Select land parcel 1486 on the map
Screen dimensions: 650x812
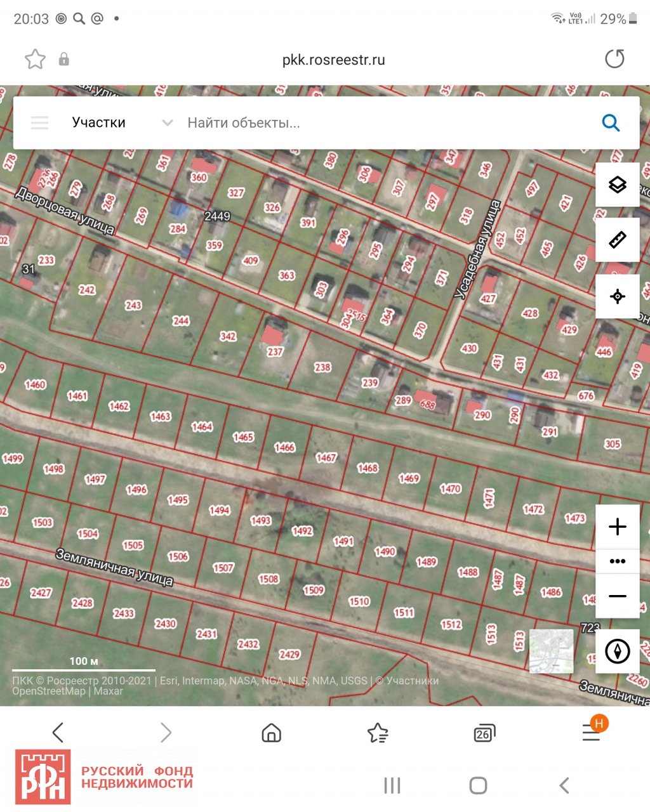click(551, 592)
